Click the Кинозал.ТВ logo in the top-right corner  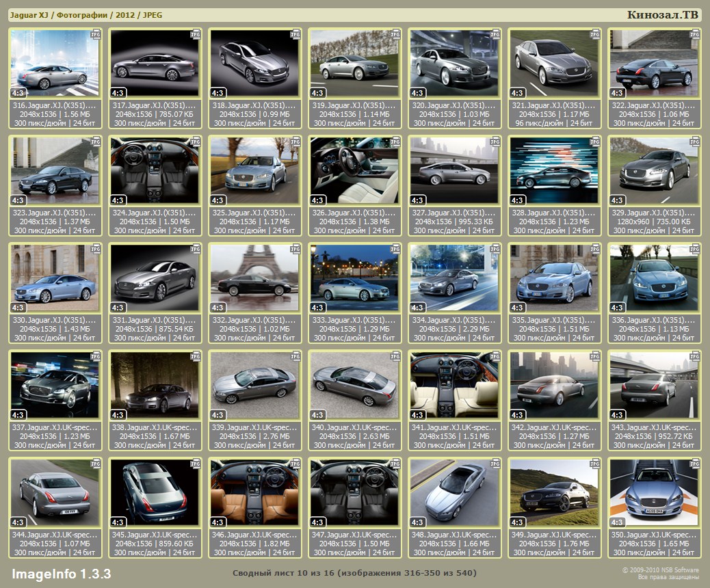663,15
